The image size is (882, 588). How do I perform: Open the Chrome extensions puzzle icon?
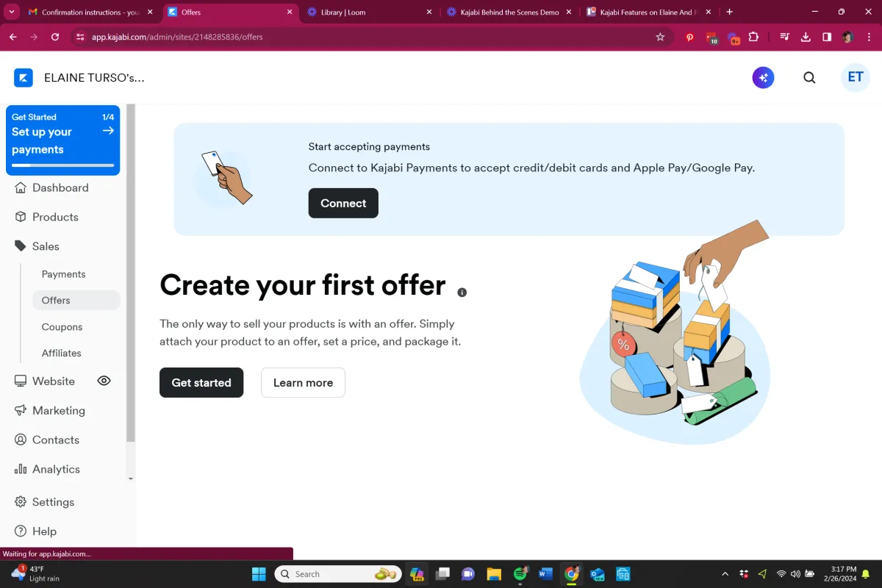click(x=753, y=37)
